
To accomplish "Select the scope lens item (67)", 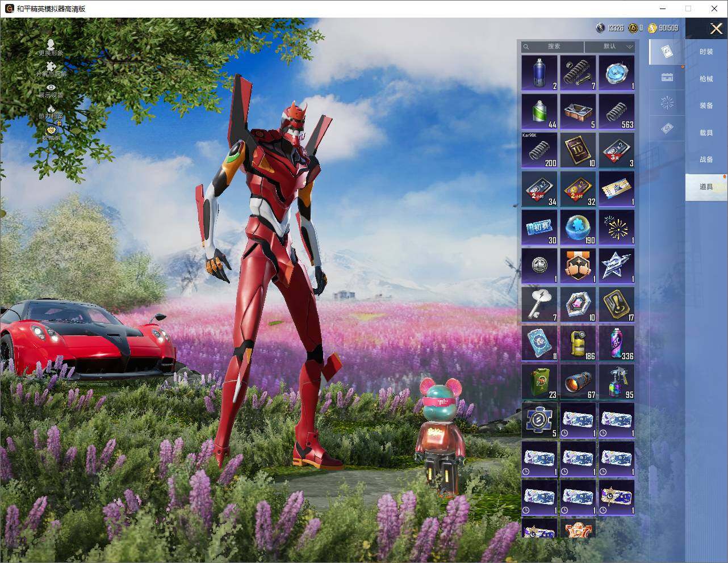I will point(578,381).
